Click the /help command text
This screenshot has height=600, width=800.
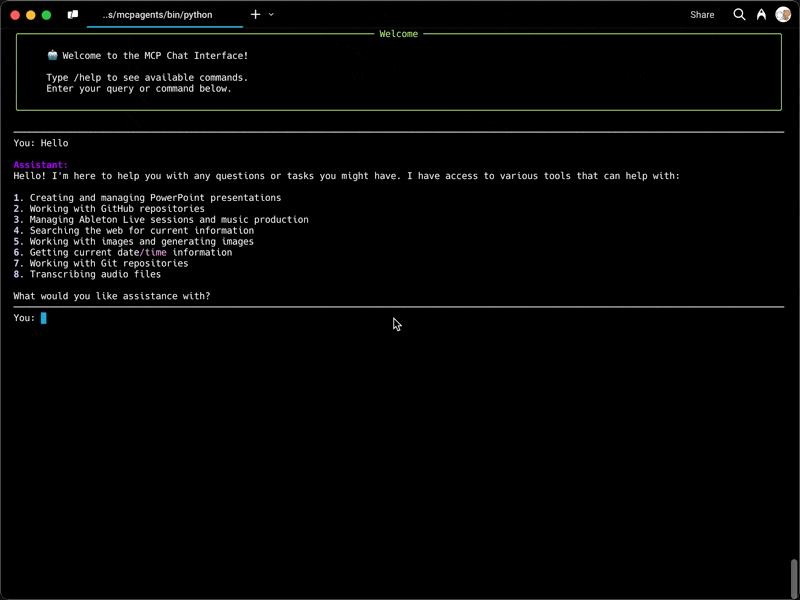pos(90,78)
